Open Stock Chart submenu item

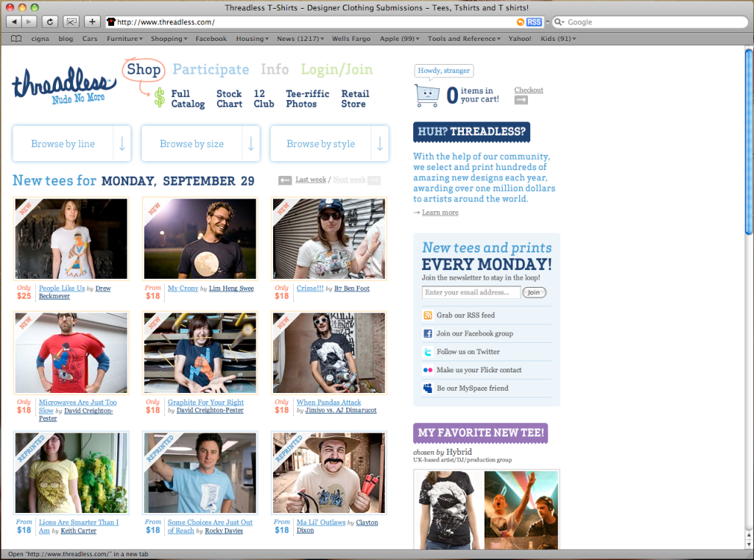(230, 99)
